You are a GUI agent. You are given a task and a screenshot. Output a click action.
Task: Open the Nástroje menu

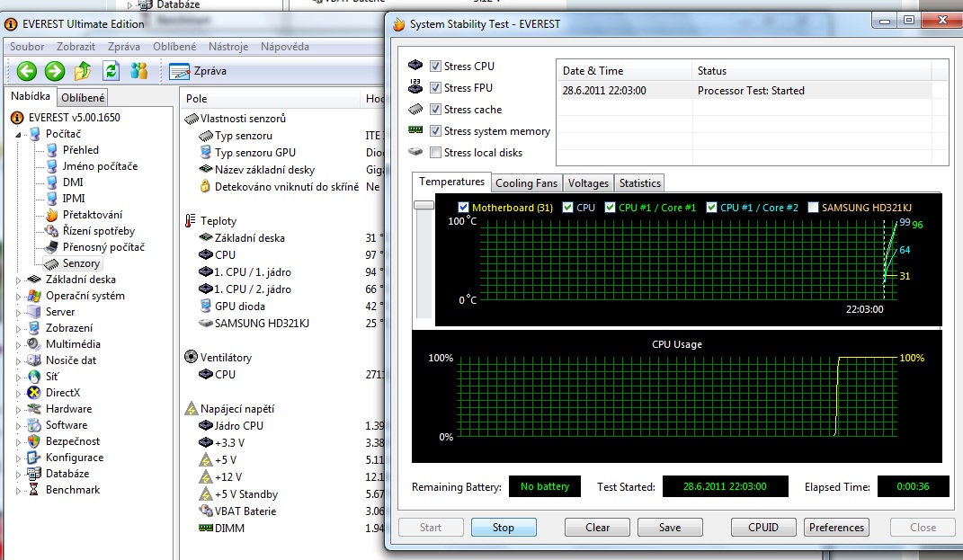click(x=228, y=47)
